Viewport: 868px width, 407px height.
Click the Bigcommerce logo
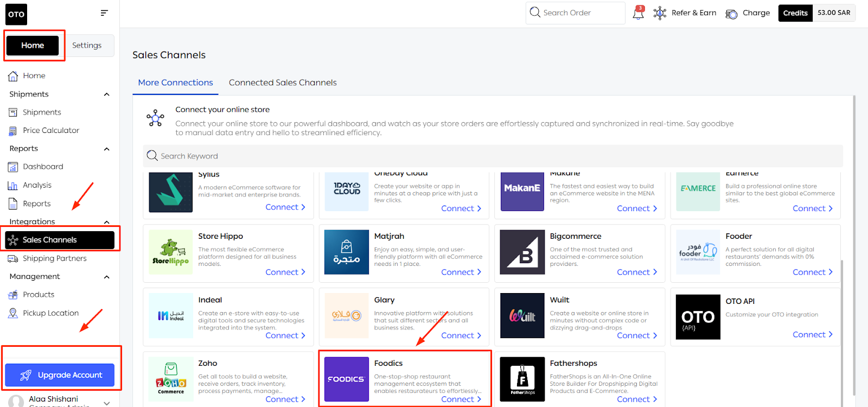pyautogui.click(x=522, y=252)
